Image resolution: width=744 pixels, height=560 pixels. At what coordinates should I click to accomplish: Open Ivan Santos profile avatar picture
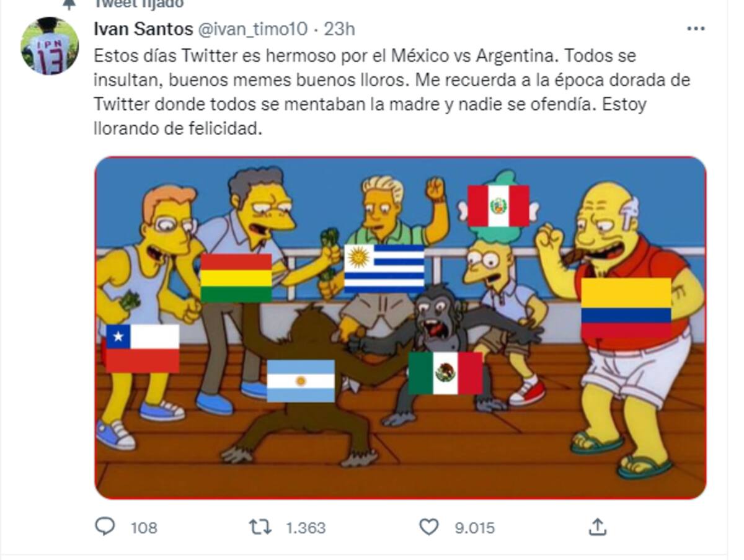(x=50, y=46)
